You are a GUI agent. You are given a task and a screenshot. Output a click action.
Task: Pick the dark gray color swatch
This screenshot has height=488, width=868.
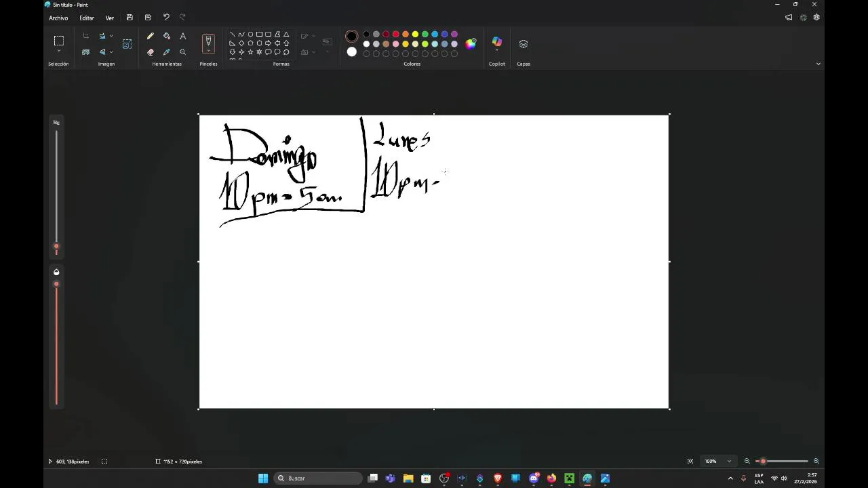(376, 34)
